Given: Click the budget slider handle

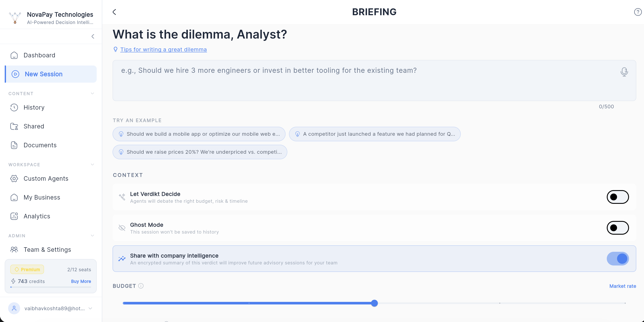Looking at the screenshot, I should point(374,303).
